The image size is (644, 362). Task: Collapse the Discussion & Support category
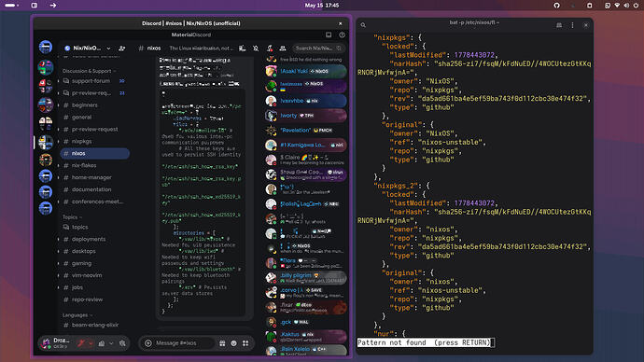89,71
